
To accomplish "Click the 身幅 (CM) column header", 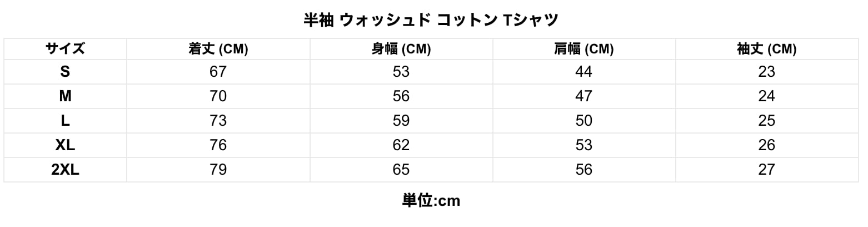I will pyautogui.click(x=401, y=49).
